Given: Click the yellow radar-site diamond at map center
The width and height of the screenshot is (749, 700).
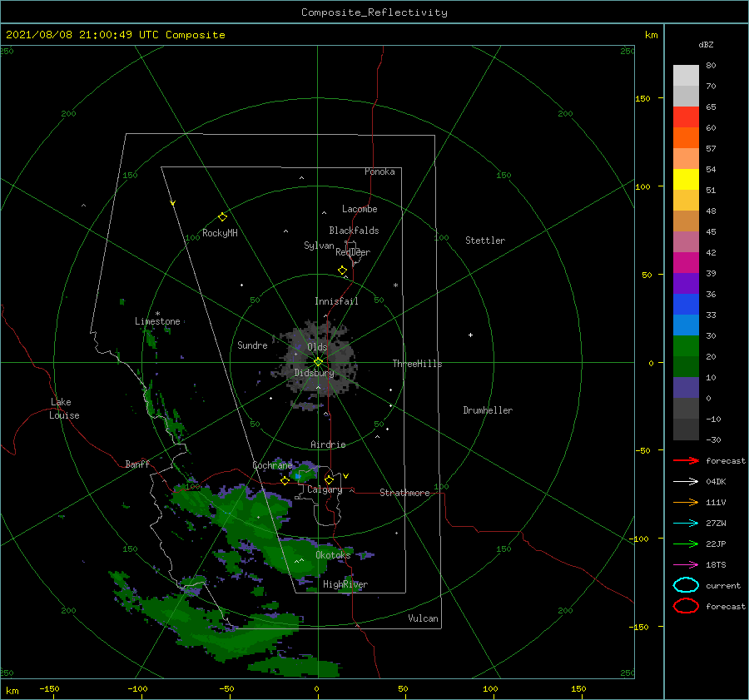Looking at the screenshot, I should click(318, 362).
